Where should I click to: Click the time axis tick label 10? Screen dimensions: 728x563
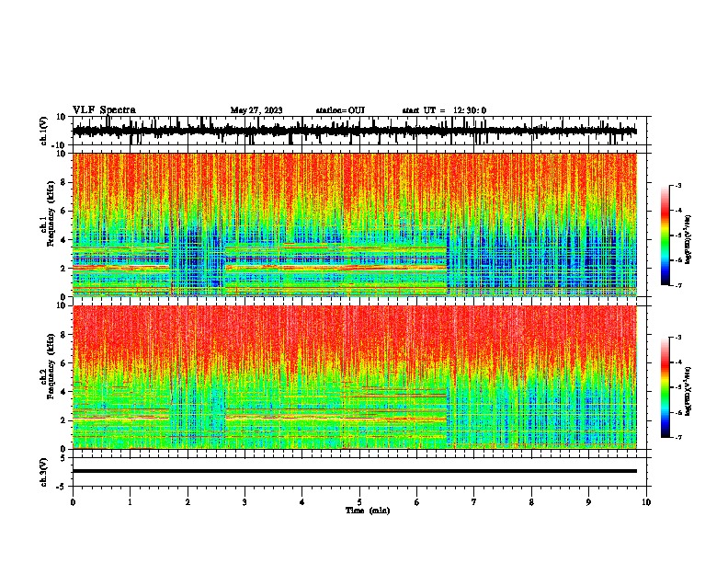click(x=646, y=502)
